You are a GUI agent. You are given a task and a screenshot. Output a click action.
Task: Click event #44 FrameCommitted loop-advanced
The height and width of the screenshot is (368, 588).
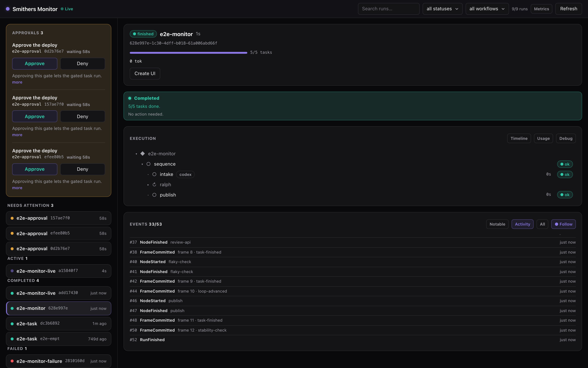[x=353, y=291]
